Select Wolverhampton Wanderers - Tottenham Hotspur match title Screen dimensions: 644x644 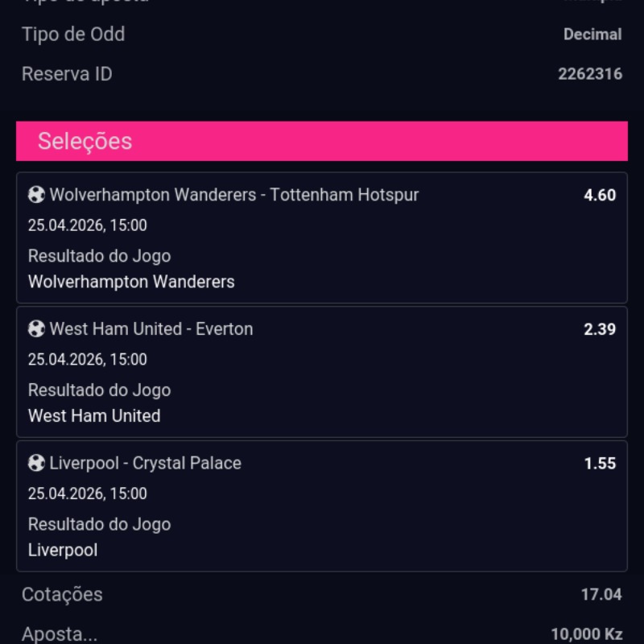pos(234,195)
